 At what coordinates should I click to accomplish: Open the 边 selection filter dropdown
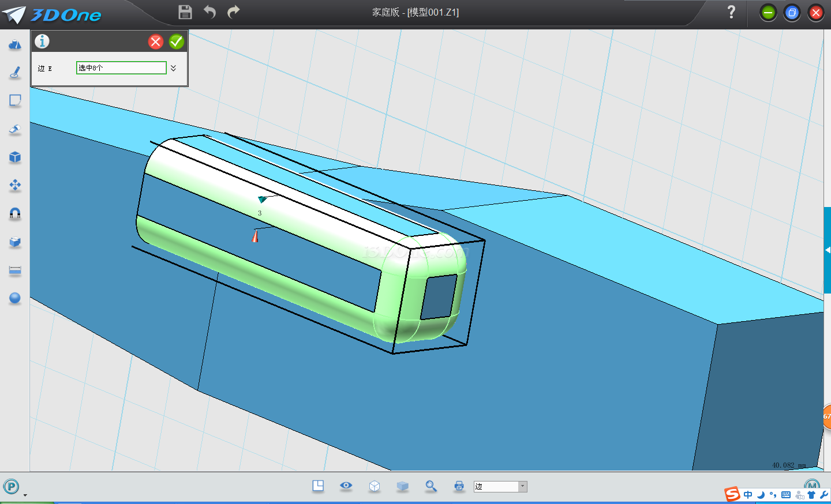click(522, 486)
